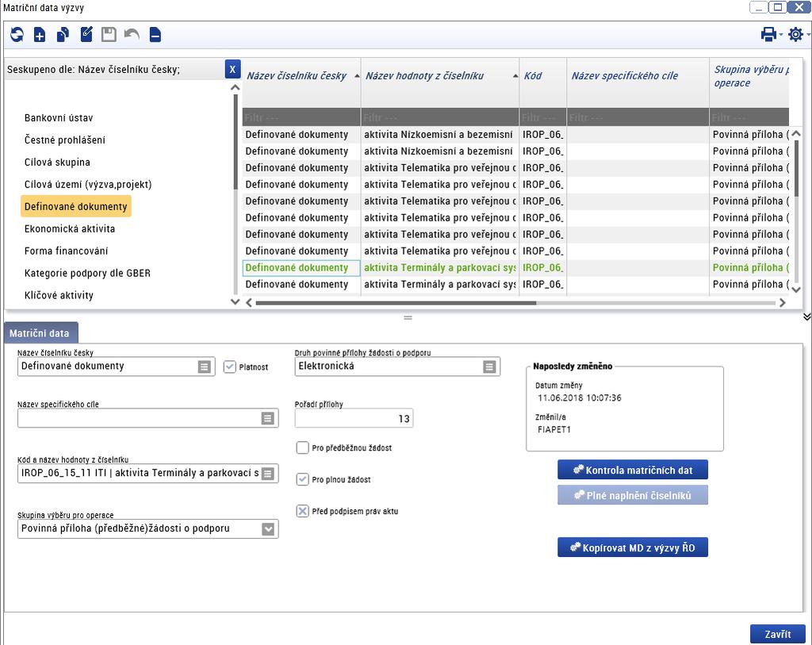Toggle the Pro plnou žádost checkbox
This screenshot has width=812, height=645.
pyautogui.click(x=302, y=479)
